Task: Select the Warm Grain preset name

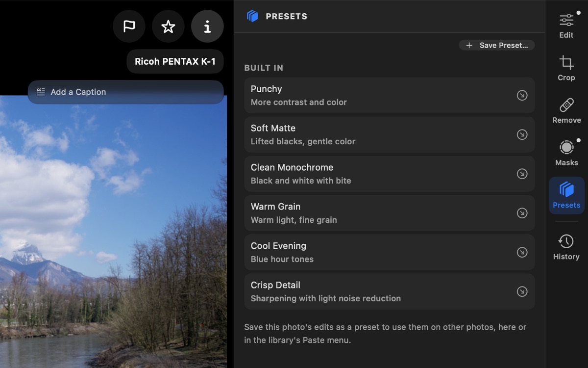Action: pos(275,207)
